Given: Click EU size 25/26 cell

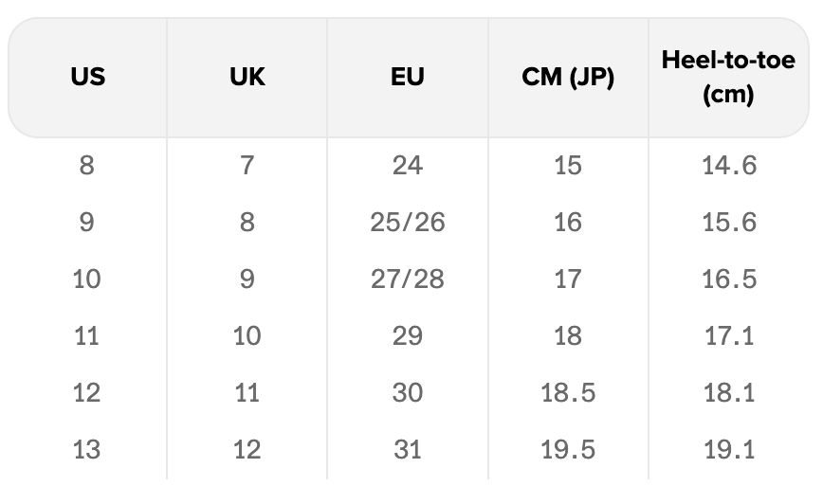Looking at the screenshot, I should coord(407,223).
